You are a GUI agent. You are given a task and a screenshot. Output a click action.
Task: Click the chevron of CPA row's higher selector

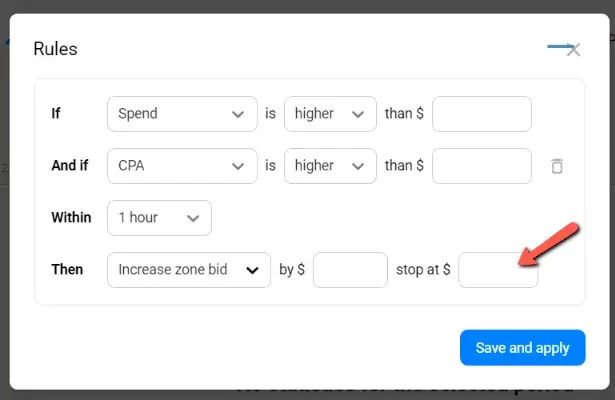pos(358,166)
